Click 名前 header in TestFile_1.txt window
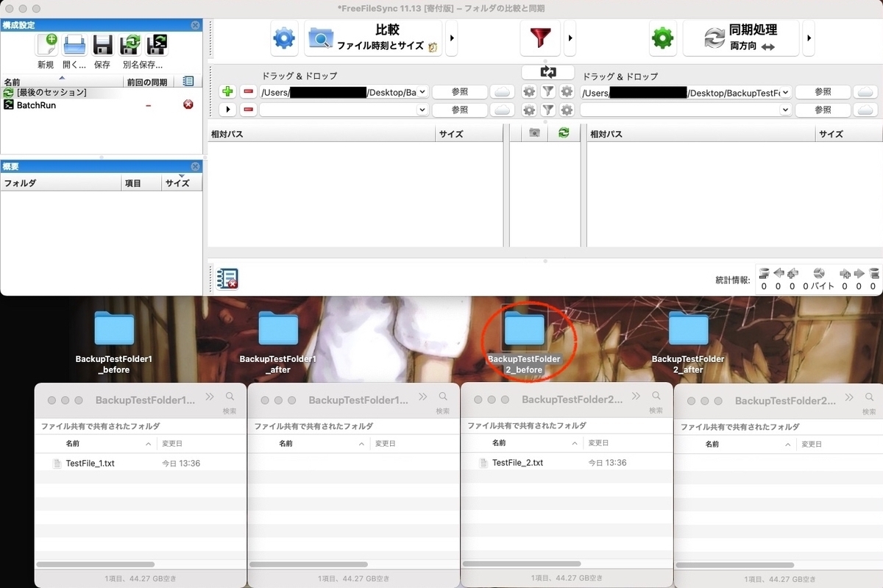This screenshot has width=883, height=588. 72,444
